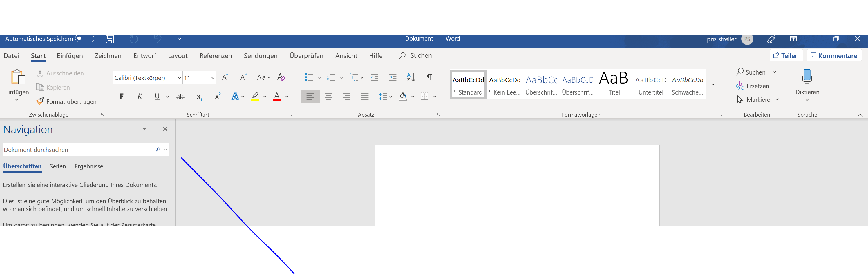
Task: Click shading paint bucket icon
Action: coord(403,96)
